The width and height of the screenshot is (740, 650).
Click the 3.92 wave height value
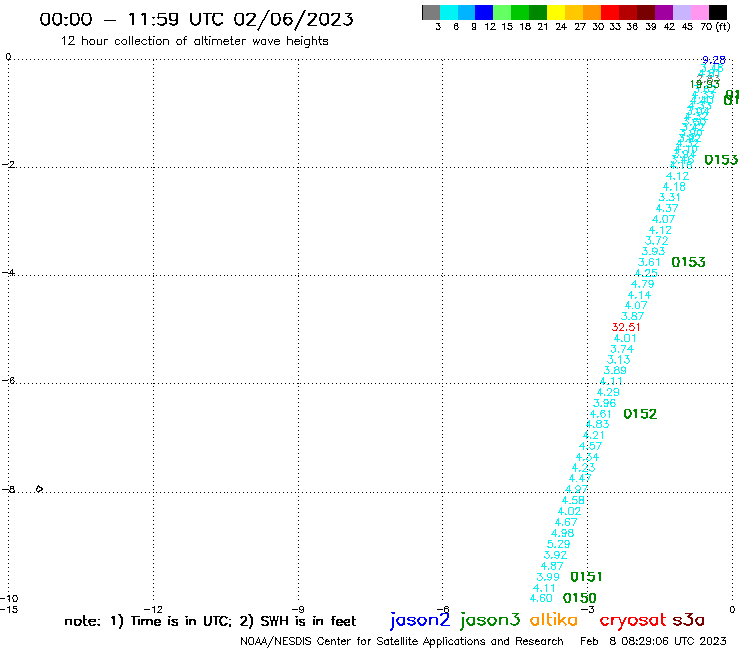[x=555, y=555]
